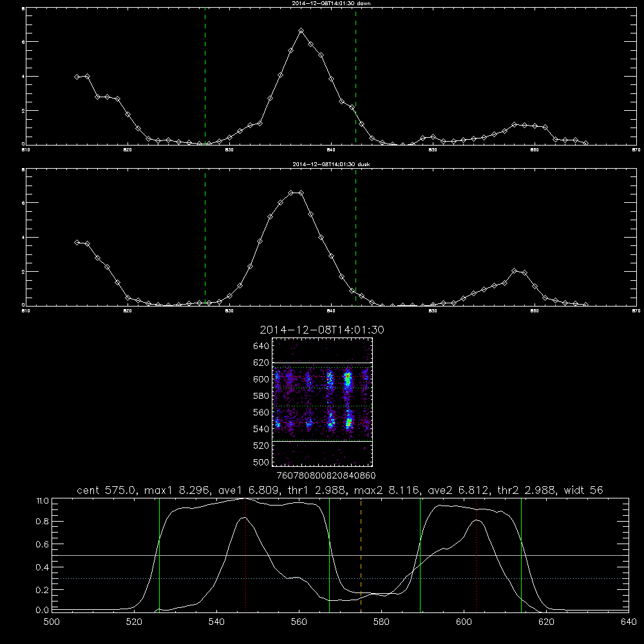Click the left green dashed line in dawn plot
The width and height of the screenshot is (644, 644).
pos(205,78)
